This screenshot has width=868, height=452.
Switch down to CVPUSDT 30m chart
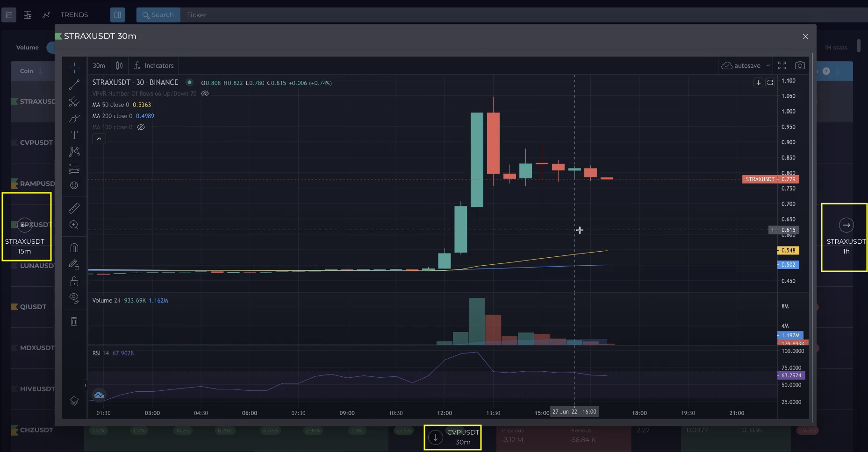[x=436, y=437]
